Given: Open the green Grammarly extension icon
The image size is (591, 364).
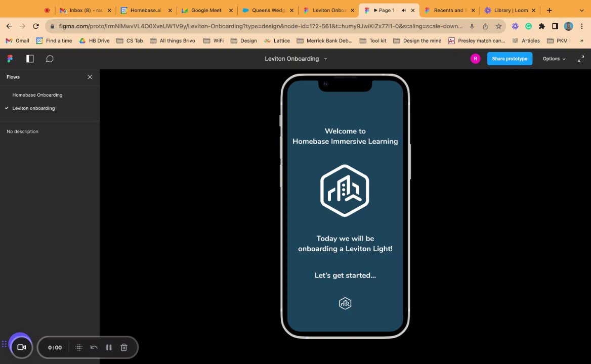Looking at the screenshot, I should pyautogui.click(x=528, y=26).
